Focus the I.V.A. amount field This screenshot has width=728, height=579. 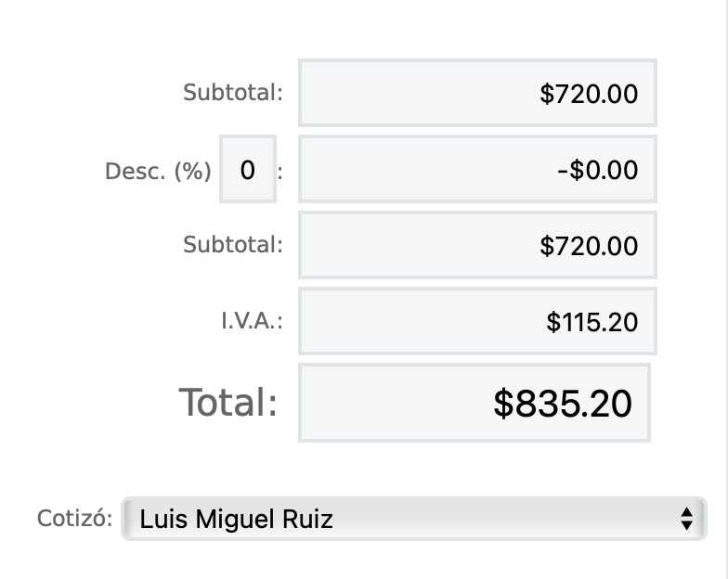(477, 321)
